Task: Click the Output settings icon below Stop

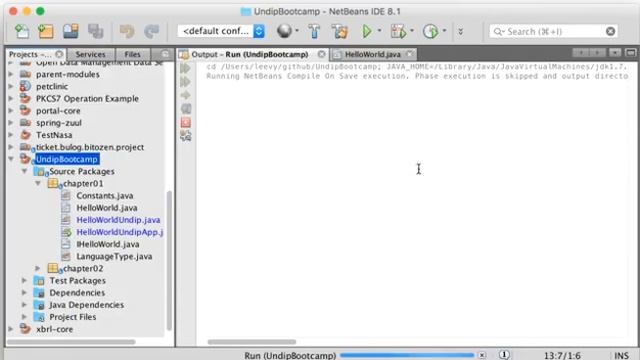Action: pos(186,136)
